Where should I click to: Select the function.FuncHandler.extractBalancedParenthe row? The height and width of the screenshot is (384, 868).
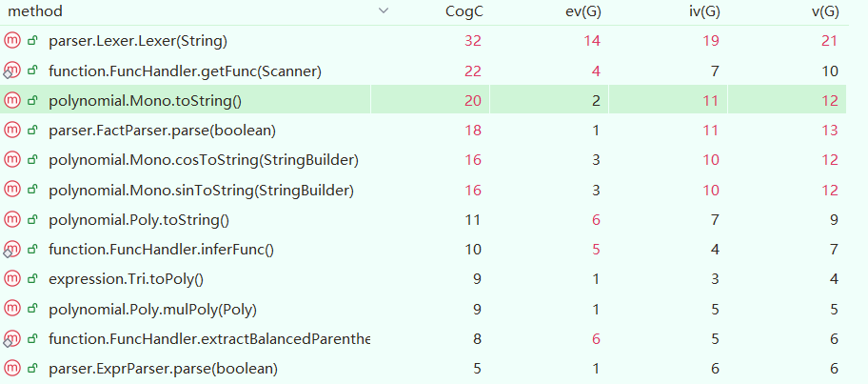click(208, 338)
